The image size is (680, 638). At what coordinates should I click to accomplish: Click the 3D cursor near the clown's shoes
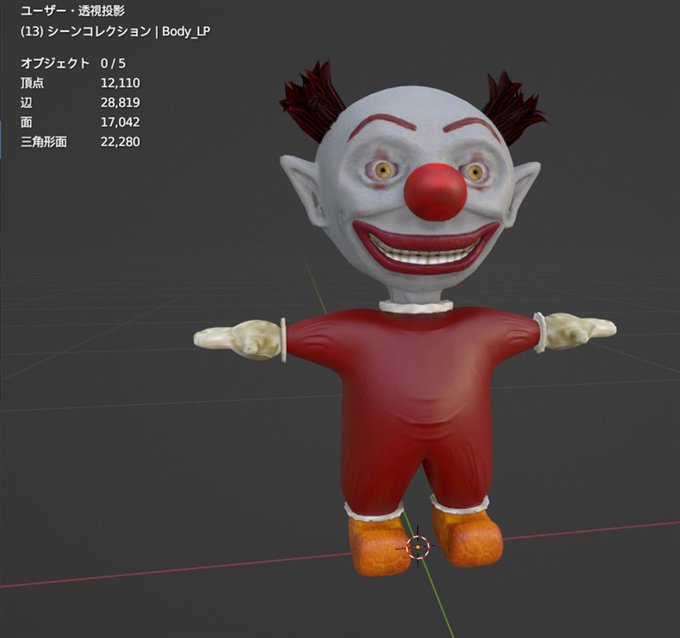pos(418,547)
